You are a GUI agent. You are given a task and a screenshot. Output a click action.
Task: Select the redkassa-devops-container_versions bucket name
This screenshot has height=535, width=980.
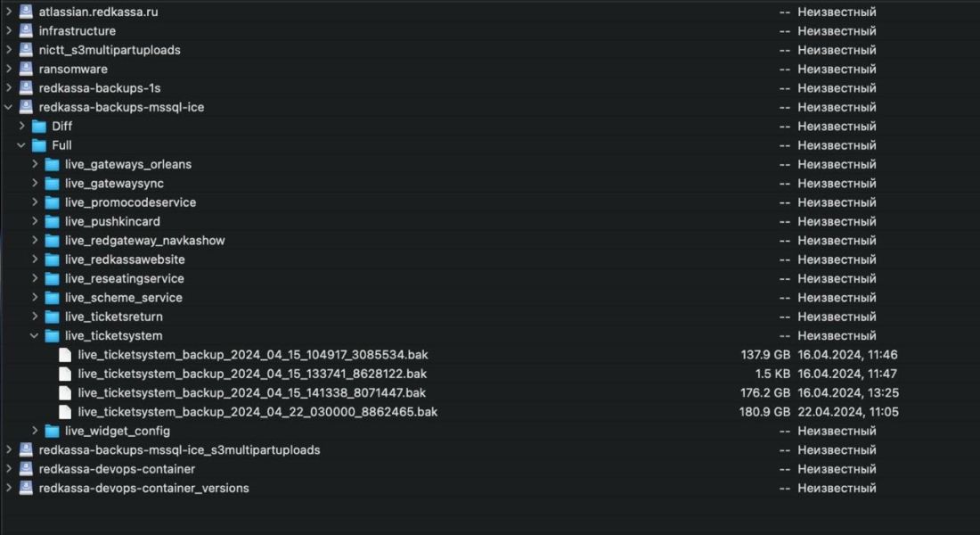pyautogui.click(x=144, y=489)
